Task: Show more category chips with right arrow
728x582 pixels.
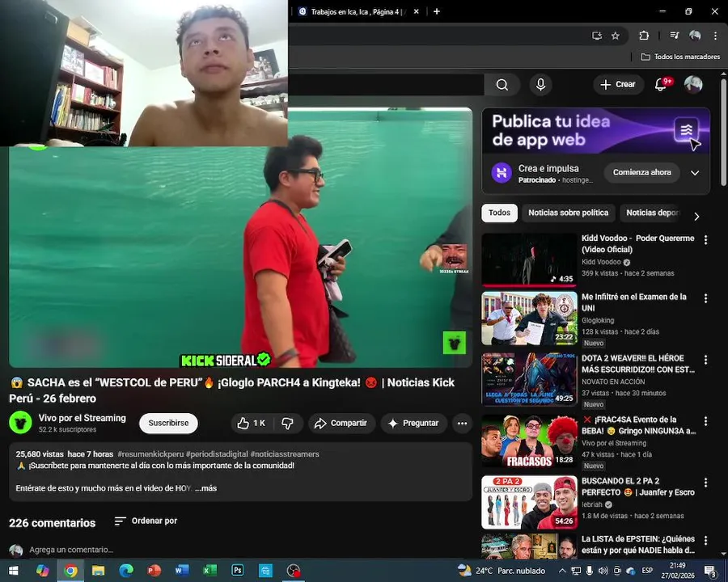Action: (x=696, y=217)
